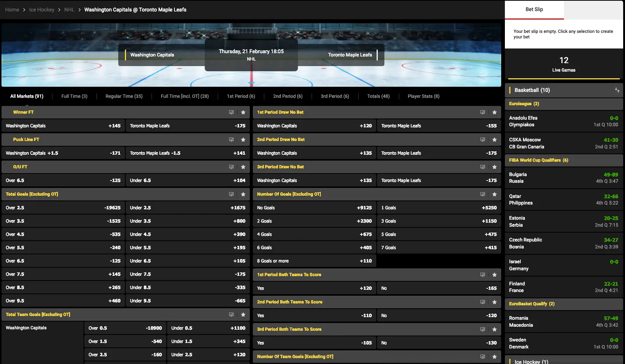Select Over 0.5 at -10900 Washington Capitals
Viewport: 625px width, 364px height.
click(x=125, y=328)
